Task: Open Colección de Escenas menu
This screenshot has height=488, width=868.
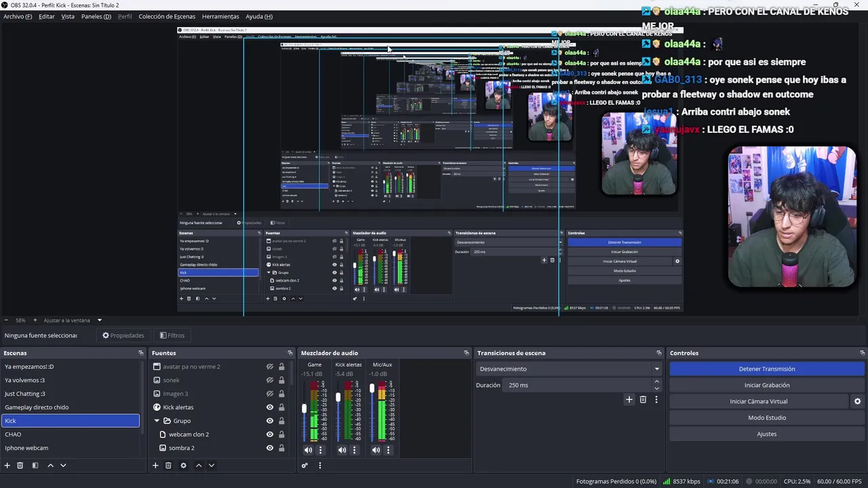Action: pyautogui.click(x=167, y=16)
